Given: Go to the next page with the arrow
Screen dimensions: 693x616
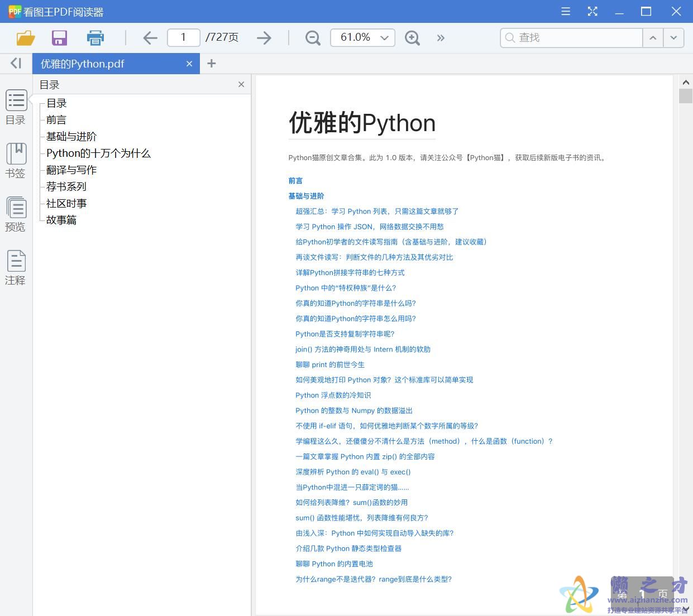Looking at the screenshot, I should (x=264, y=37).
